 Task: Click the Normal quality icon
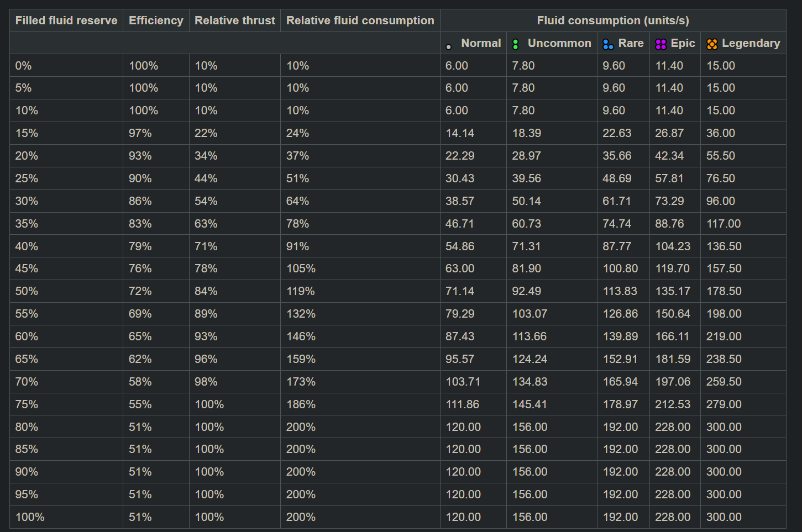point(449,47)
